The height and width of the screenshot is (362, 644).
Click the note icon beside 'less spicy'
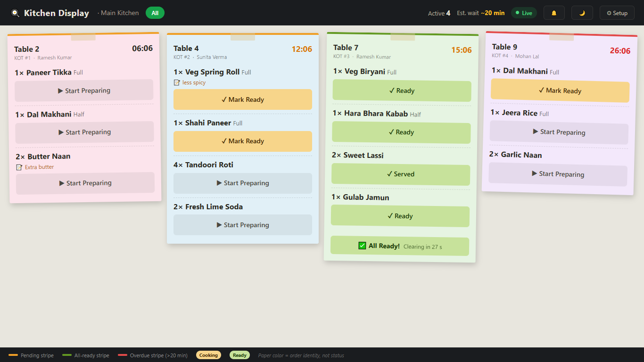(x=177, y=82)
